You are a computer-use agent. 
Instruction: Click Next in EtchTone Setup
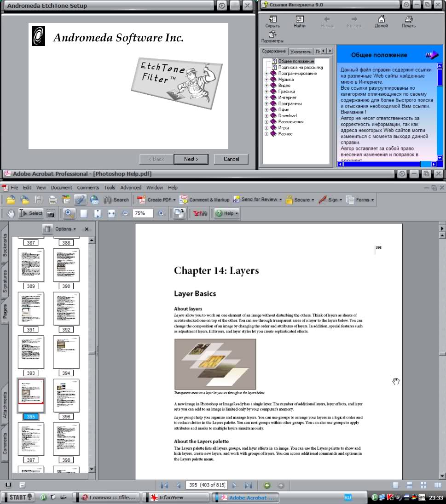coord(191,159)
